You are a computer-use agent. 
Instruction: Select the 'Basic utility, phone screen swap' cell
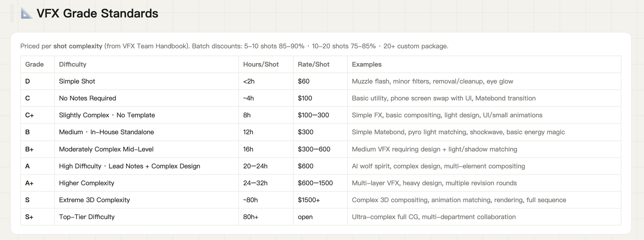point(484,98)
